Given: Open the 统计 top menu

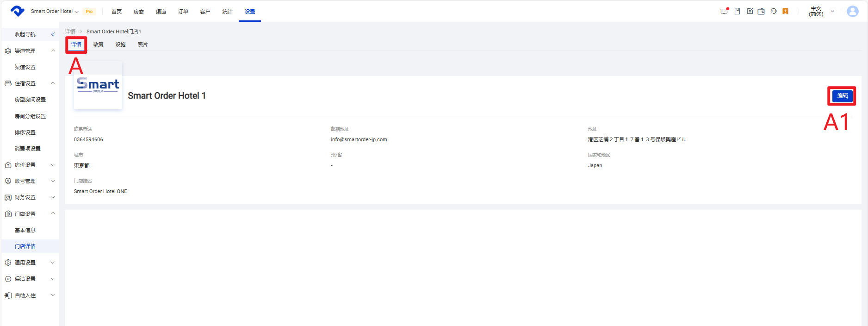Looking at the screenshot, I should pos(227,12).
